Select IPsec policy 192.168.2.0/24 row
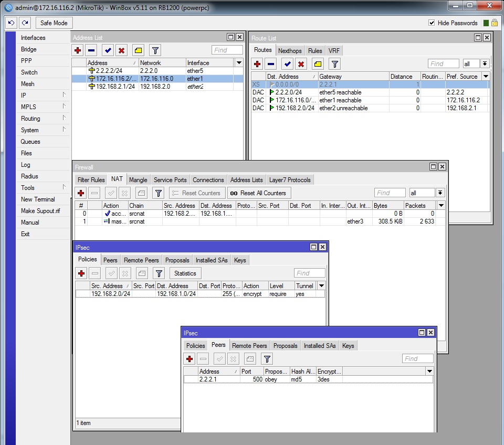The image size is (504, 445). 200,294
